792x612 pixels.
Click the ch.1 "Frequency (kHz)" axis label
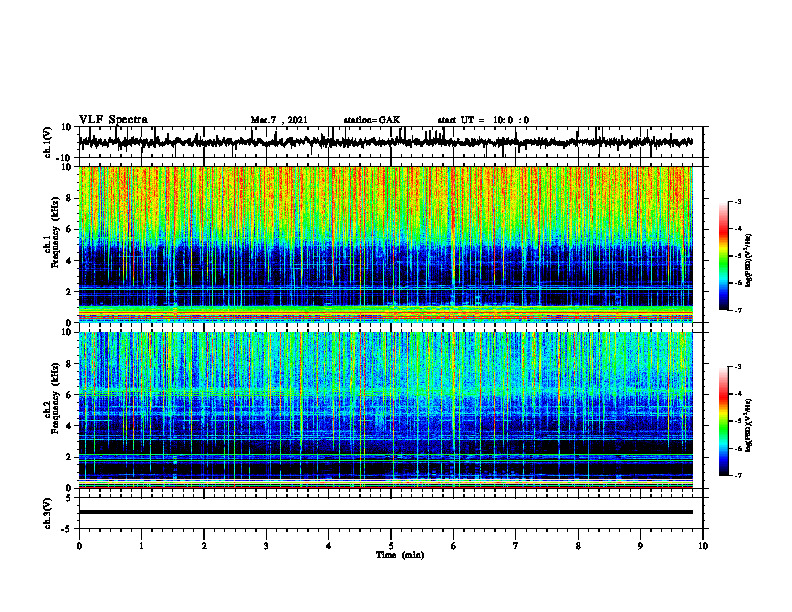point(55,232)
